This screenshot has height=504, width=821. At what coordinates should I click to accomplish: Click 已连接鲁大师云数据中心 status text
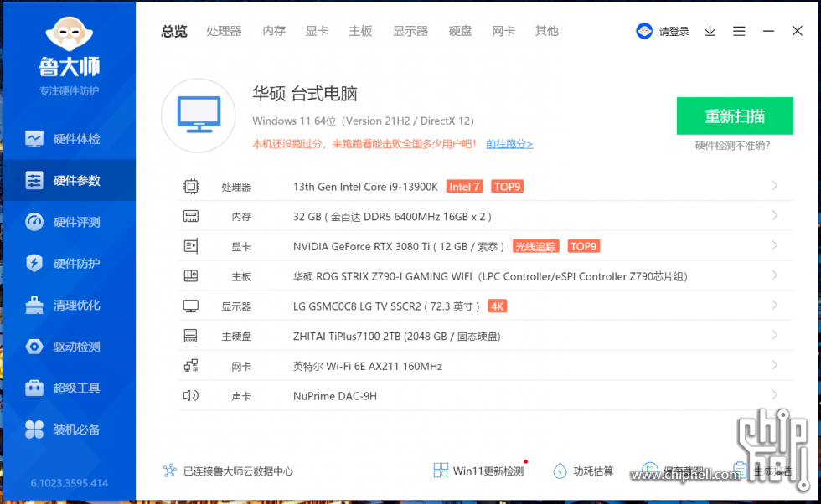[238, 471]
